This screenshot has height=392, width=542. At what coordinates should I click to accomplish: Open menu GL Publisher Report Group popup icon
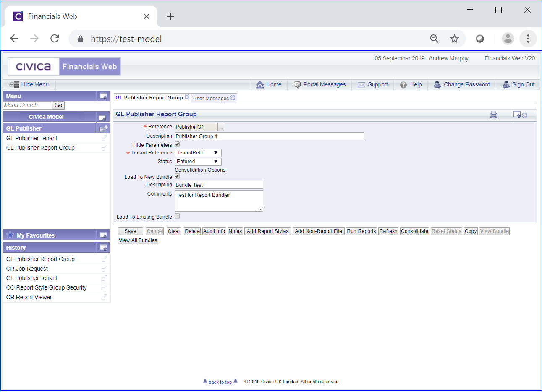pos(104,148)
